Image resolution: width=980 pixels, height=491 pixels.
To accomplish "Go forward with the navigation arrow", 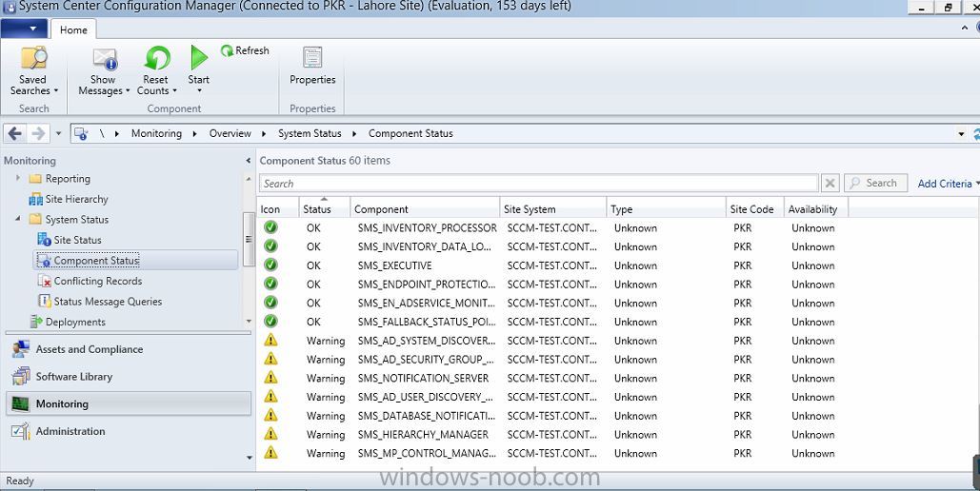I will pos(38,133).
